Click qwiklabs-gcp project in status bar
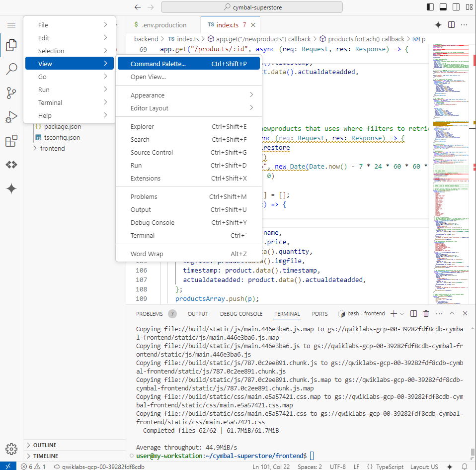The width and height of the screenshot is (476, 470). (x=99, y=467)
